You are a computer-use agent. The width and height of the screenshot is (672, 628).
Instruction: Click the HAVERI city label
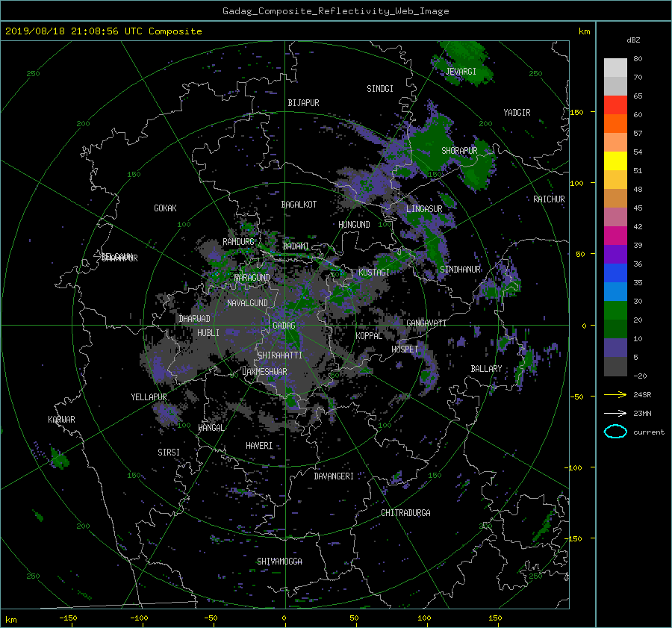click(x=259, y=446)
